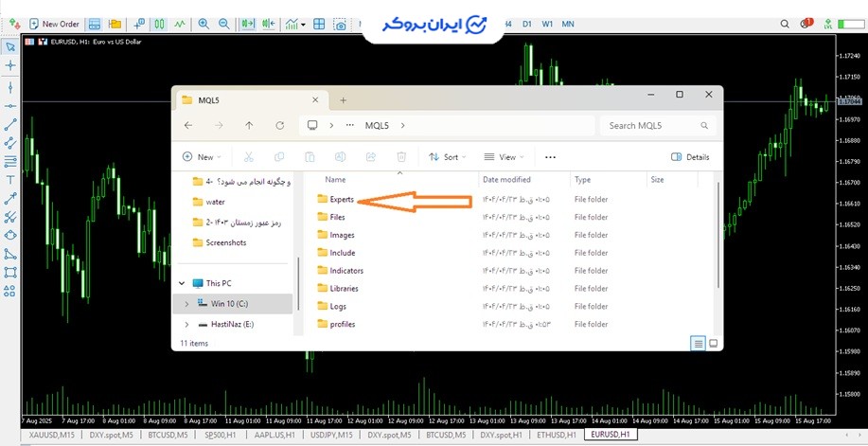Switch to the AAPL.US,H1 chart tab
868x446 pixels.
pos(275,435)
